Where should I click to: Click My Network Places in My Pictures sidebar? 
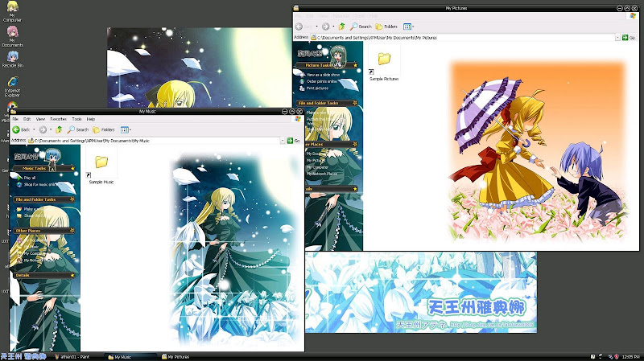click(321, 174)
